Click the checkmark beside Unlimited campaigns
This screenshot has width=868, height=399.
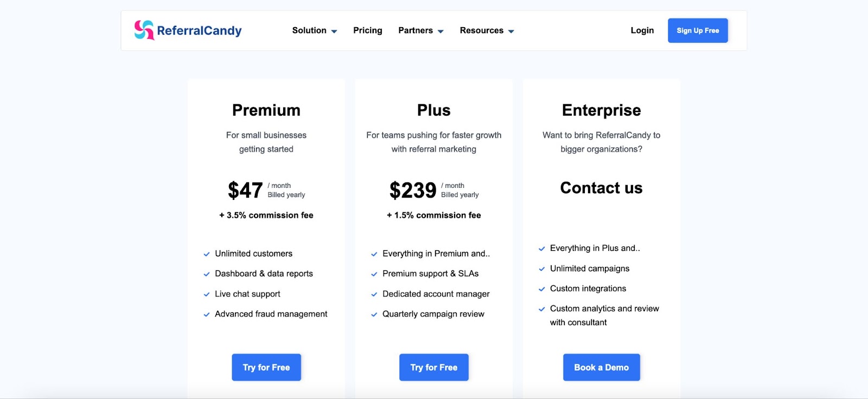point(541,269)
